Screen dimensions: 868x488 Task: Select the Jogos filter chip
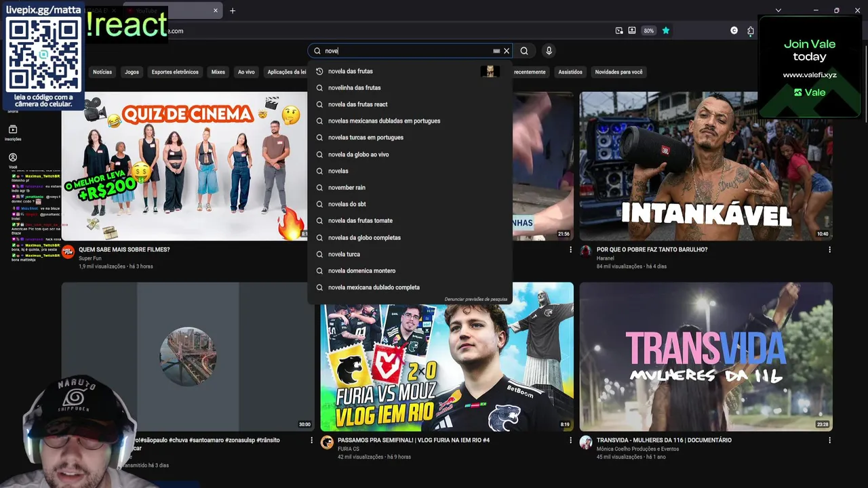tap(132, 72)
